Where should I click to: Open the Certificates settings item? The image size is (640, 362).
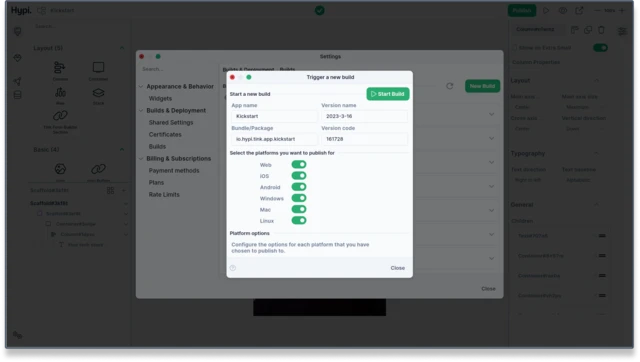165,134
